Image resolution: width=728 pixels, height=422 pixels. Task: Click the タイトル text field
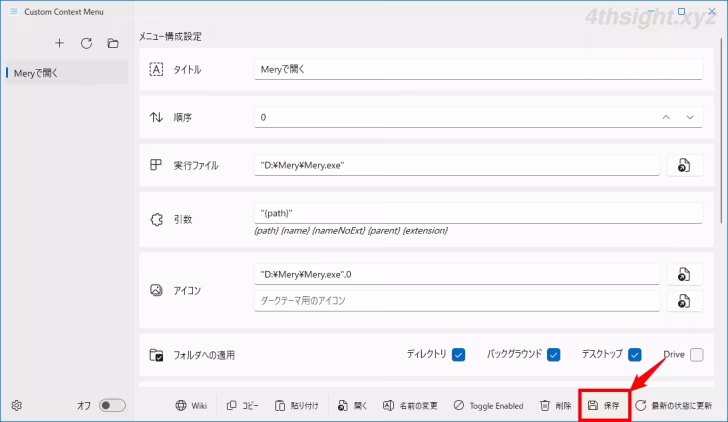pos(478,69)
